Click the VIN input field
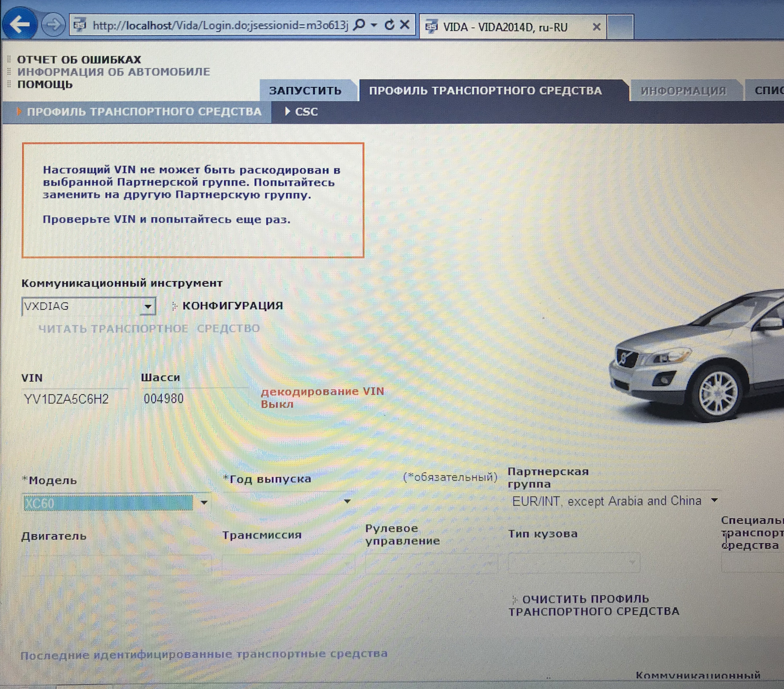Image resolution: width=784 pixels, height=689 pixels. (x=73, y=399)
